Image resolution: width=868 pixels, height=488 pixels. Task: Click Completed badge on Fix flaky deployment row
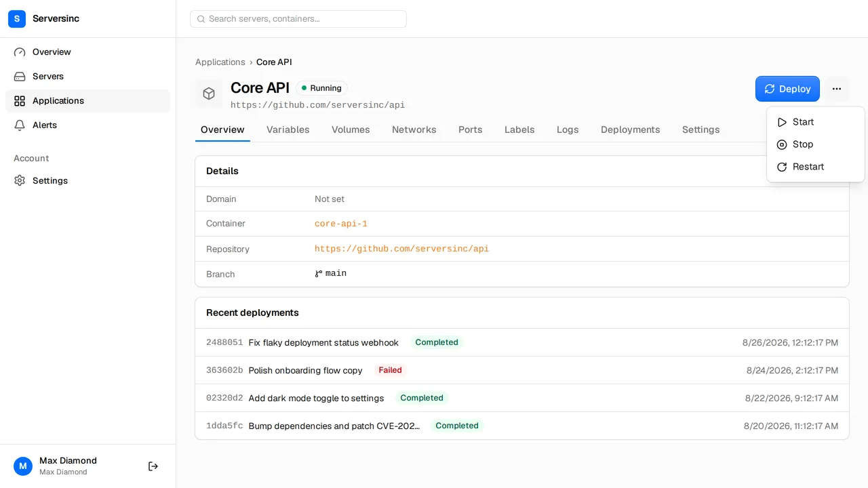tap(437, 343)
